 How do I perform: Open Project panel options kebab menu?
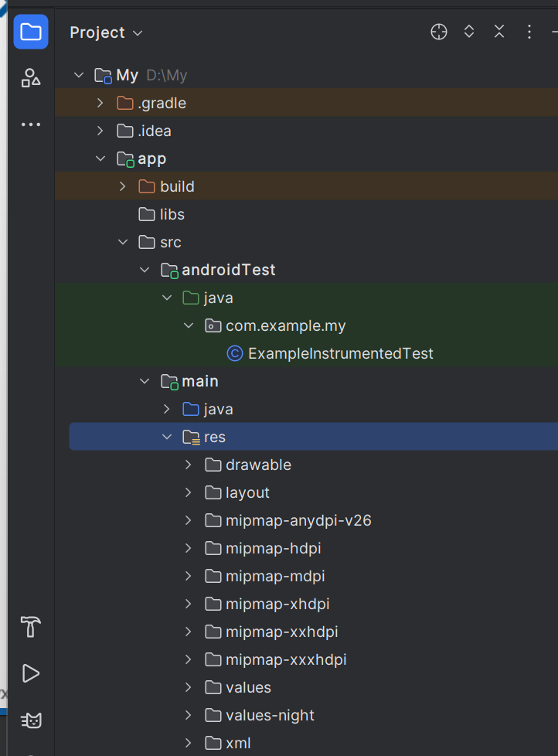pyautogui.click(x=529, y=32)
